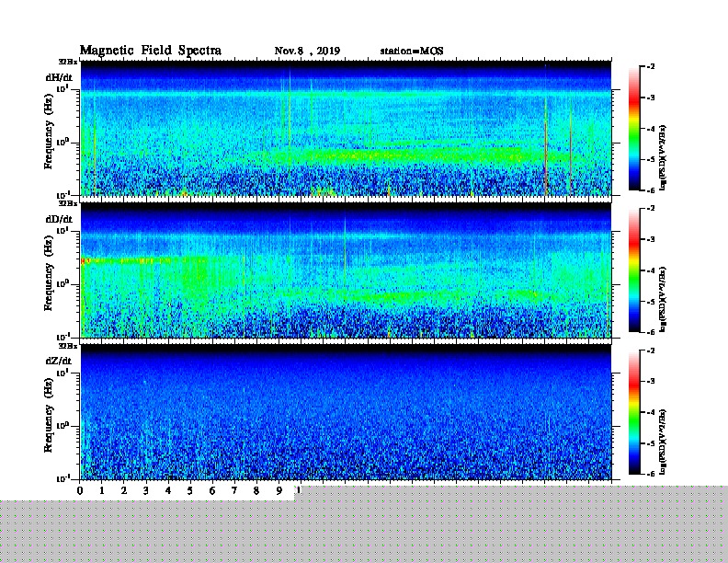728x563 pixels.
Task: Click the -2 tick on dH/dt color scale
Action: [x=651, y=67]
